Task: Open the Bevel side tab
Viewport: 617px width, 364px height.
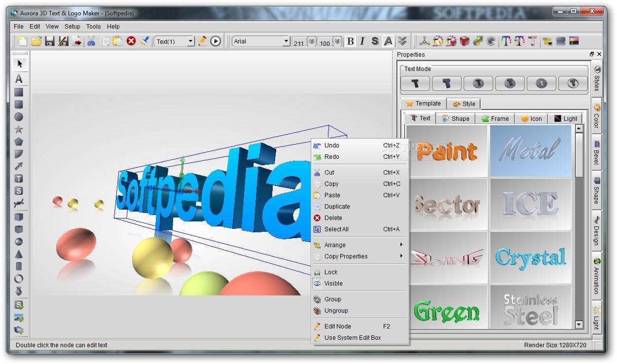Action: [597, 152]
